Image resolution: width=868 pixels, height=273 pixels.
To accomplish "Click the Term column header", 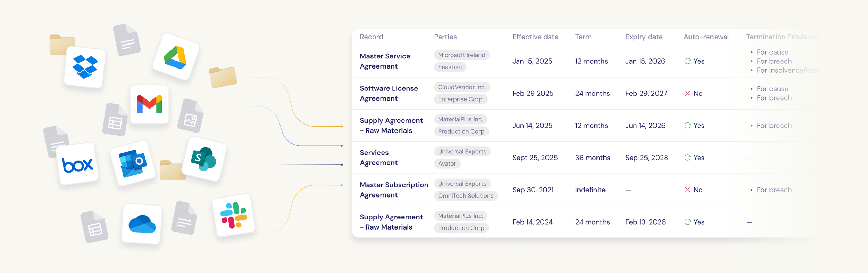I will (583, 37).
